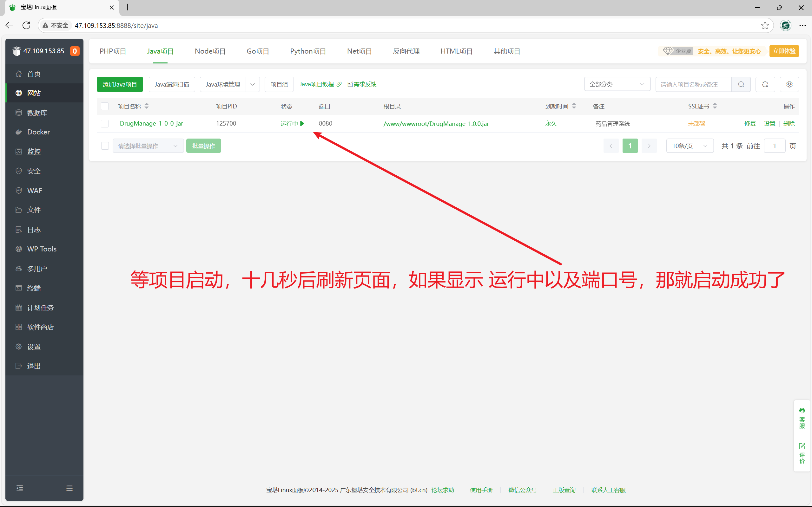Click the refresh list icon button
Viewport: 812px width, 507px height.
(765, 84)
